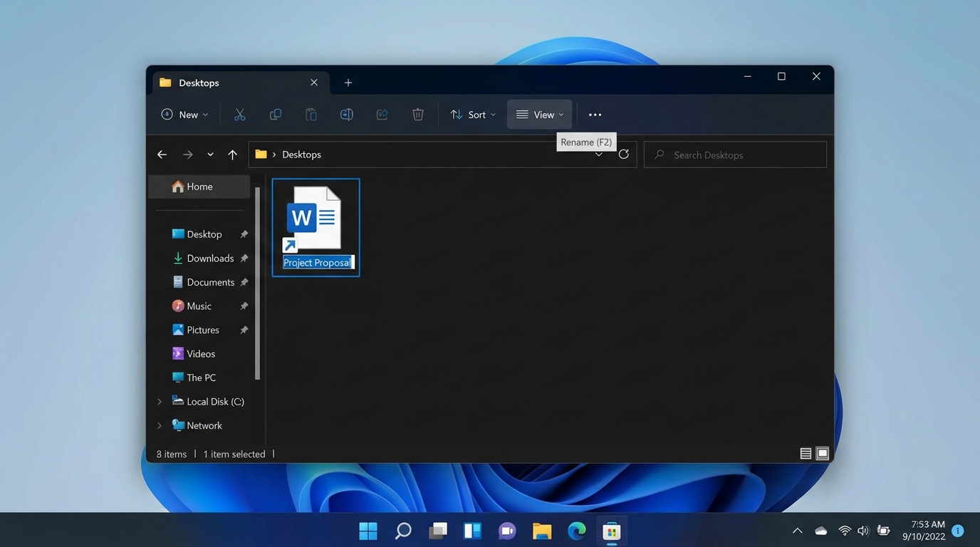Select the Paste icon
Screen dimensions: 980x547
(311, 114)
